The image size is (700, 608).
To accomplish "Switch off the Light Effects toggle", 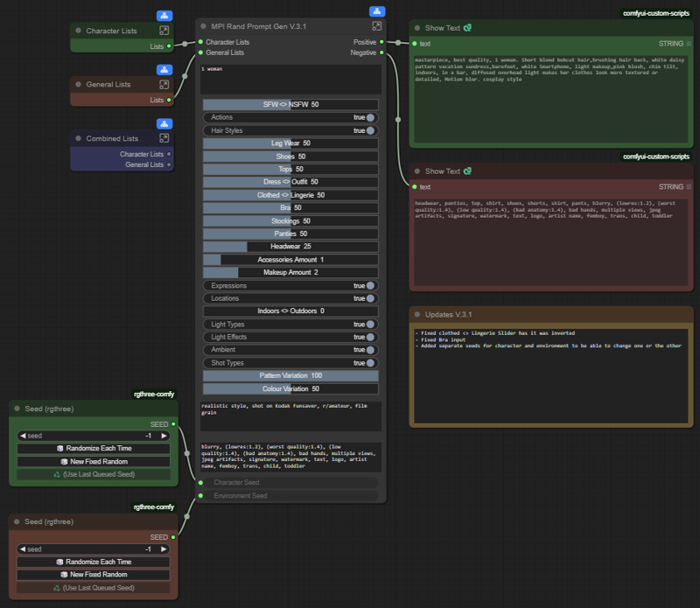I will (x=371, y=337).
